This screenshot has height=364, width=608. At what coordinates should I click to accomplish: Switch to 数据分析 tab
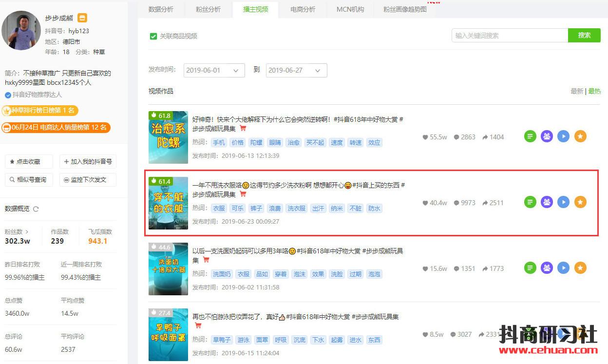161,9
